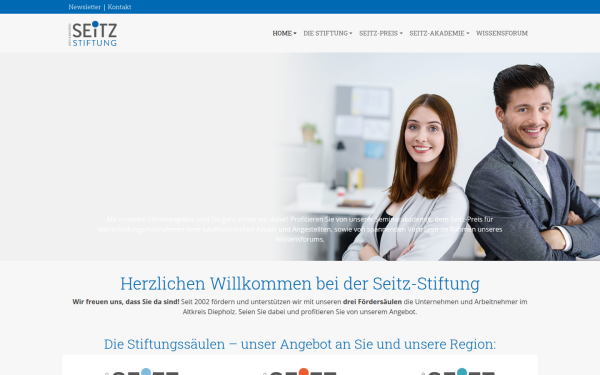Open the SEITZ-PREIS menu
Image resolution: width=600 pixels, height=375 pixels.
(378, 33)
